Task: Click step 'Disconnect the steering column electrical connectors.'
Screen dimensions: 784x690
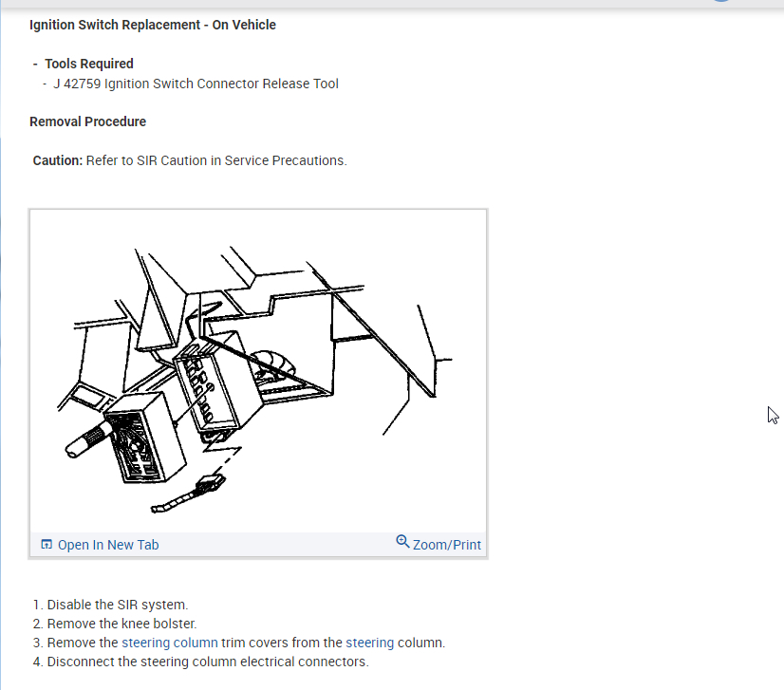Action: (x=208, y=662)
